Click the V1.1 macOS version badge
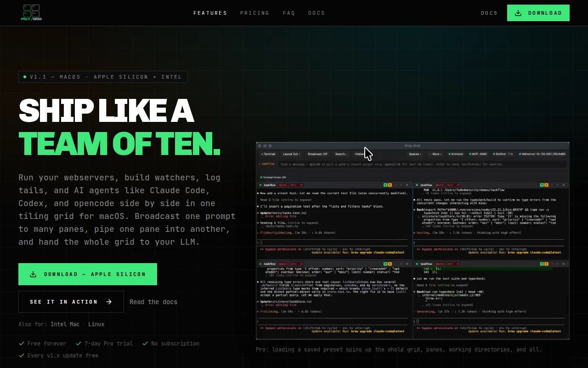Viewport: 588px width, 368px height. [x=103, y=77]
